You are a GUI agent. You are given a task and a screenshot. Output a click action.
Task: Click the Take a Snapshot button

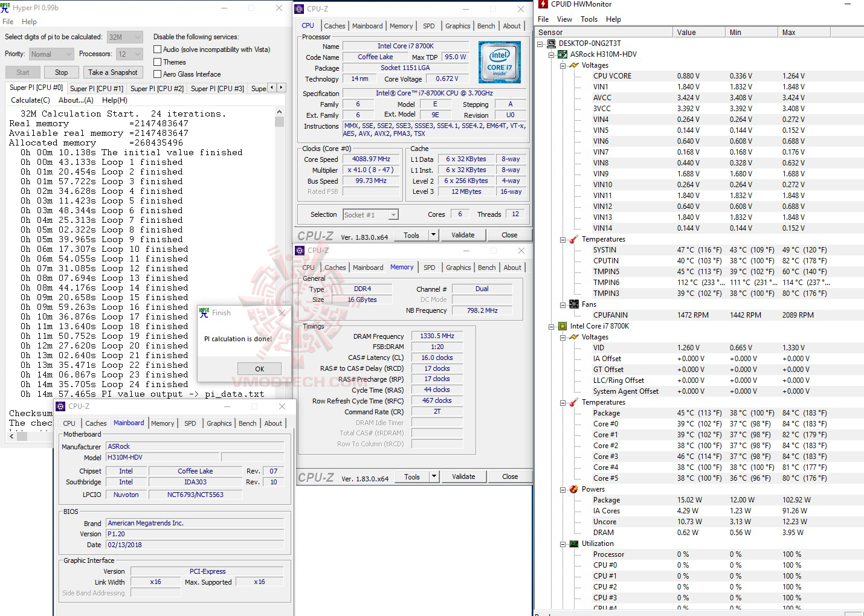click(x=113, y=72)
